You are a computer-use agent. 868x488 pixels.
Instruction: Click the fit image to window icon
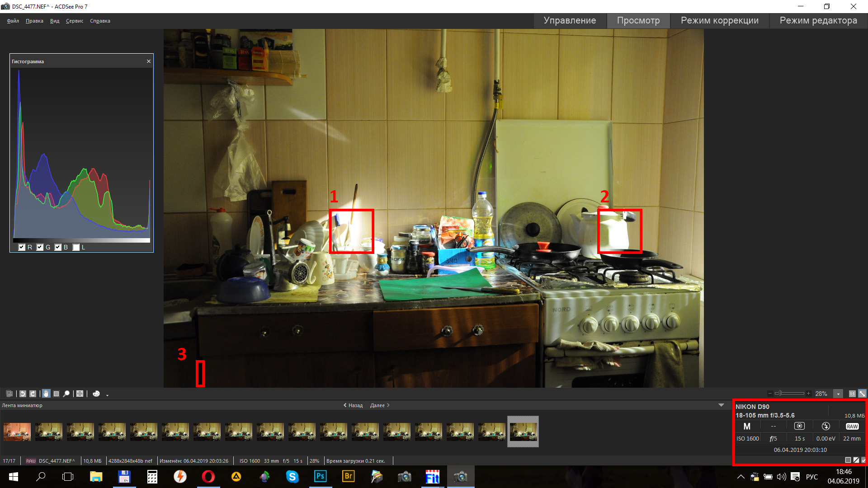point(862,394)
